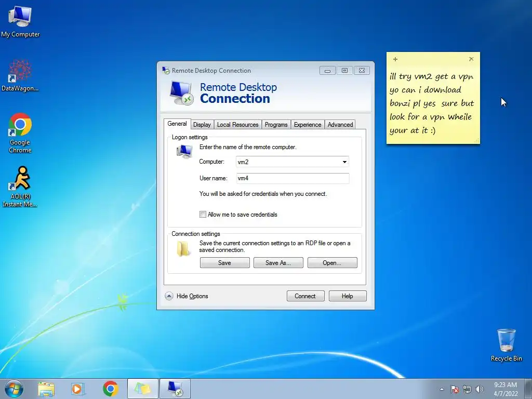
Task: Open the Programs tab
Action: coord(276,125)
